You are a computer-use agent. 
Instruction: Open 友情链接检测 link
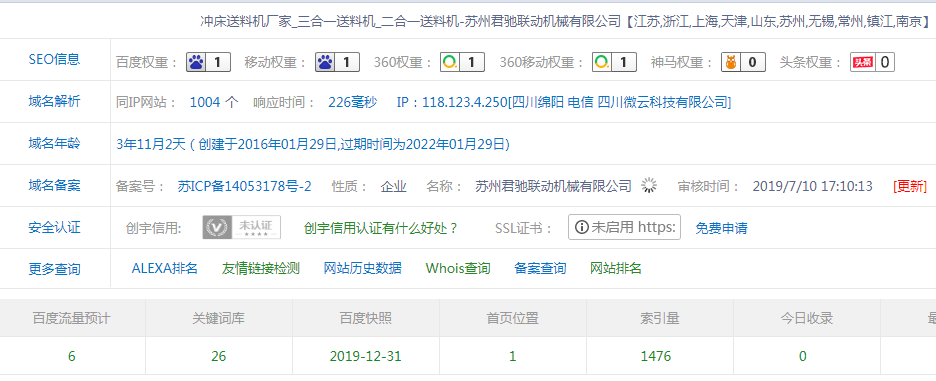click(261, 269)
